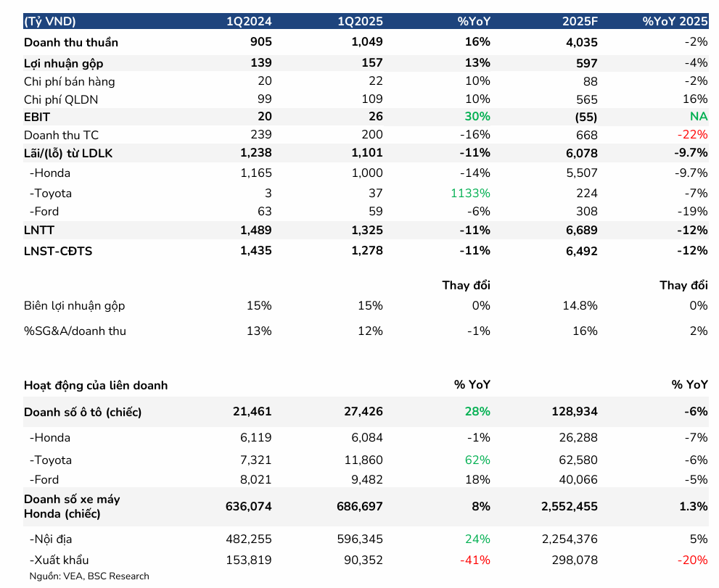Select the "Hoạt động của liên doanh" heading

[x=96, y=385]
